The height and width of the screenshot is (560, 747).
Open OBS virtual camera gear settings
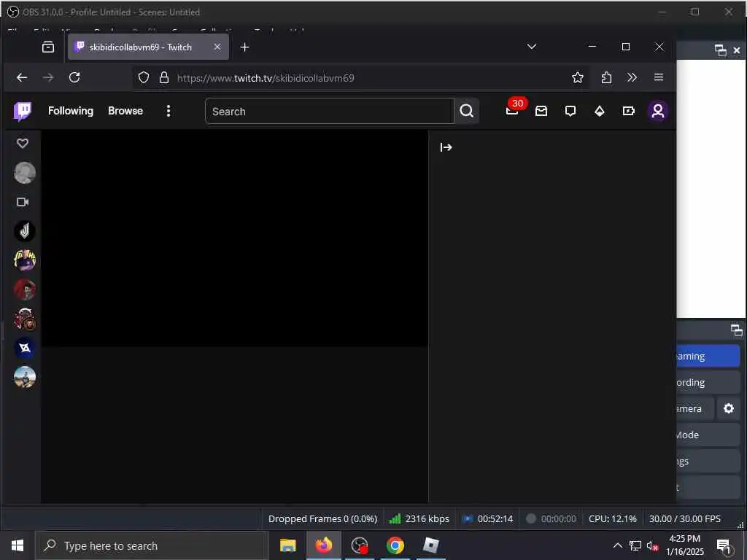click(x=729, y=408)
